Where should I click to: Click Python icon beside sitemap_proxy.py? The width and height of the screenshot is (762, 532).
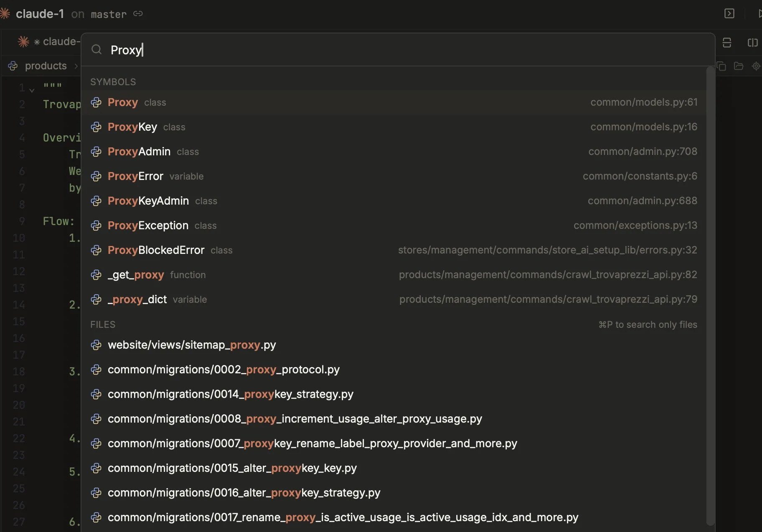click(96, 345)
